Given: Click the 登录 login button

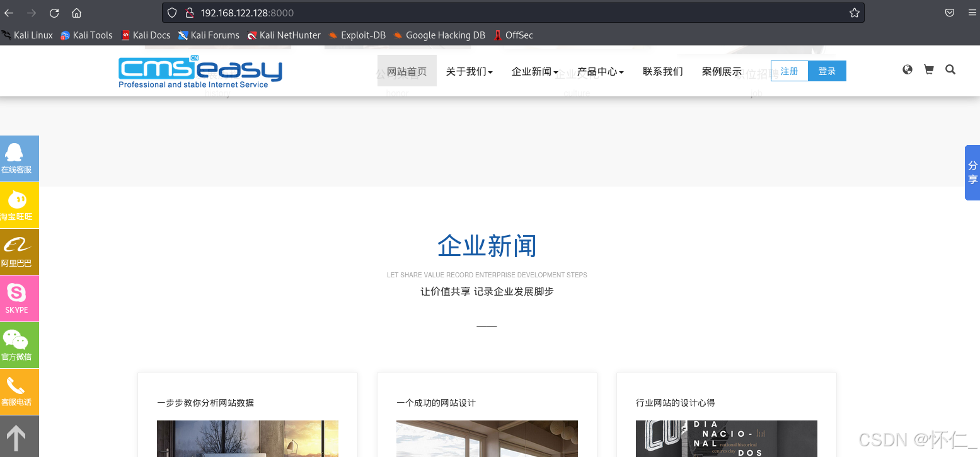Looking at the screenshot, I should (827, 71).
